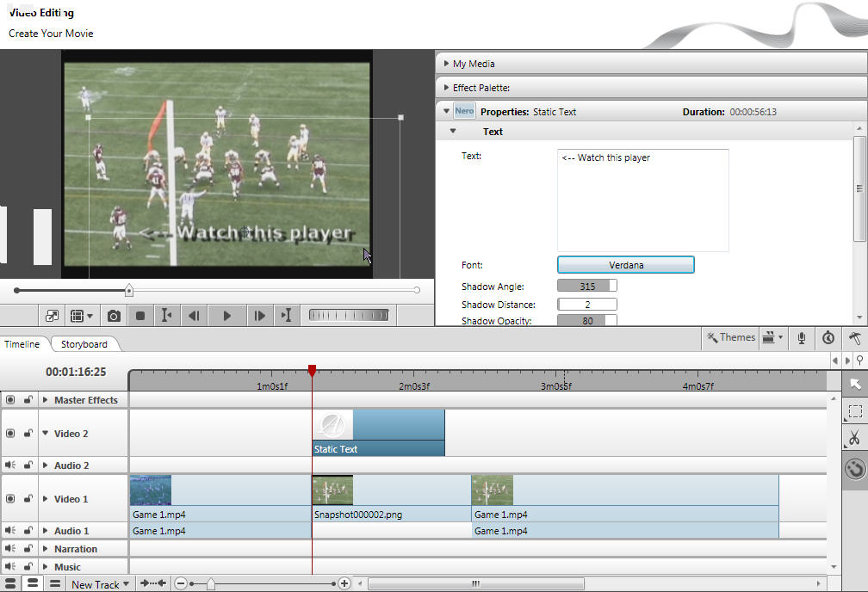868x592 pixels.
Task: Select the Snapshot000002.png clip
Action: coord(391,498)
